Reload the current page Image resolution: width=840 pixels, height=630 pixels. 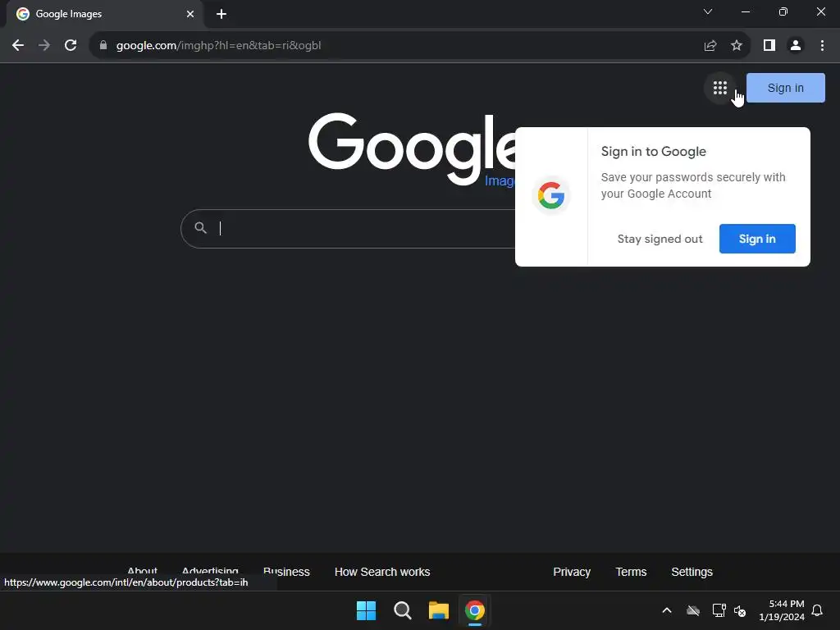71,46
